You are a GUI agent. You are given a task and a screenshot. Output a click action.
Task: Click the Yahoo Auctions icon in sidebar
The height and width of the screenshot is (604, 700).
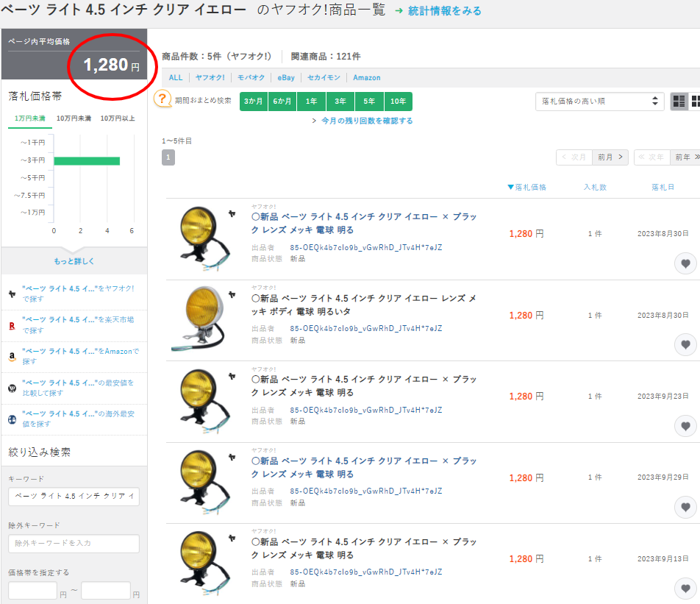coord(12,294)
